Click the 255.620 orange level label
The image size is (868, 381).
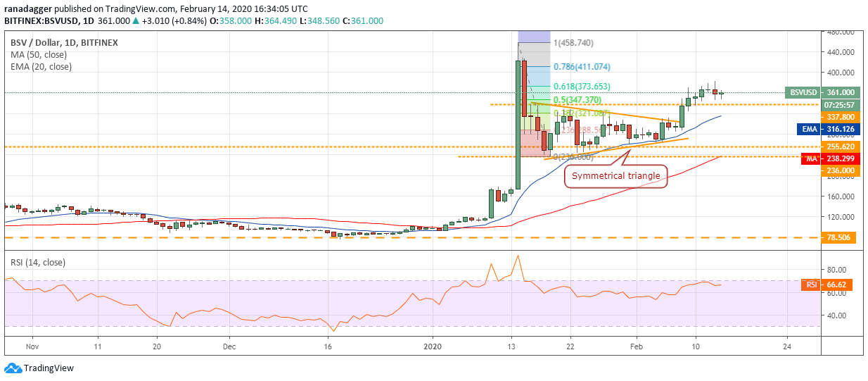pyautogui.click(x=841, y=147)
